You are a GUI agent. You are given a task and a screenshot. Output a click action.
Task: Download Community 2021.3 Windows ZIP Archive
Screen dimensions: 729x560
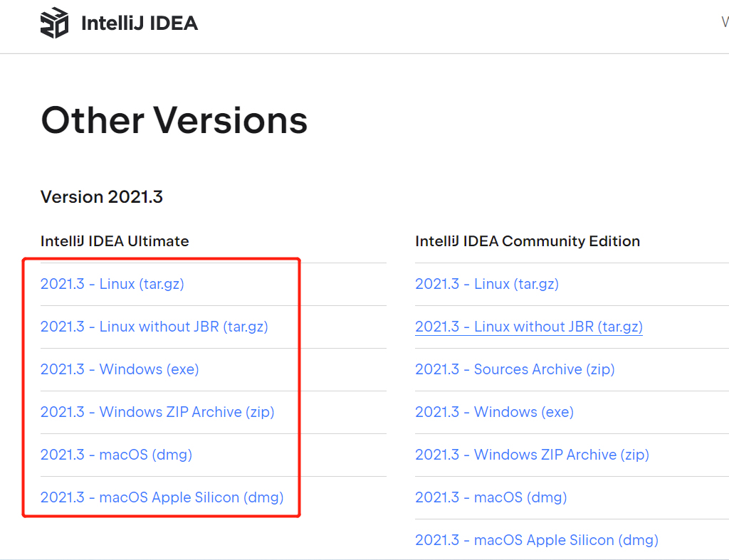532,455
